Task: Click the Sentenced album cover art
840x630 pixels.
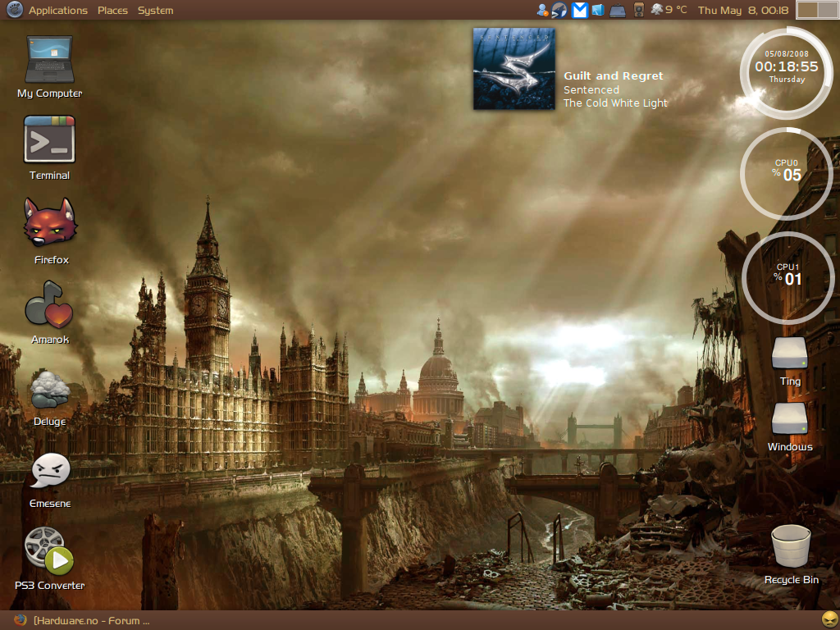Action: 514,69
